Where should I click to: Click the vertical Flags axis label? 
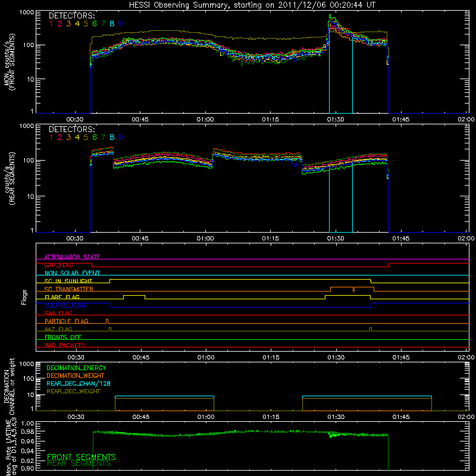coord(24,297)
